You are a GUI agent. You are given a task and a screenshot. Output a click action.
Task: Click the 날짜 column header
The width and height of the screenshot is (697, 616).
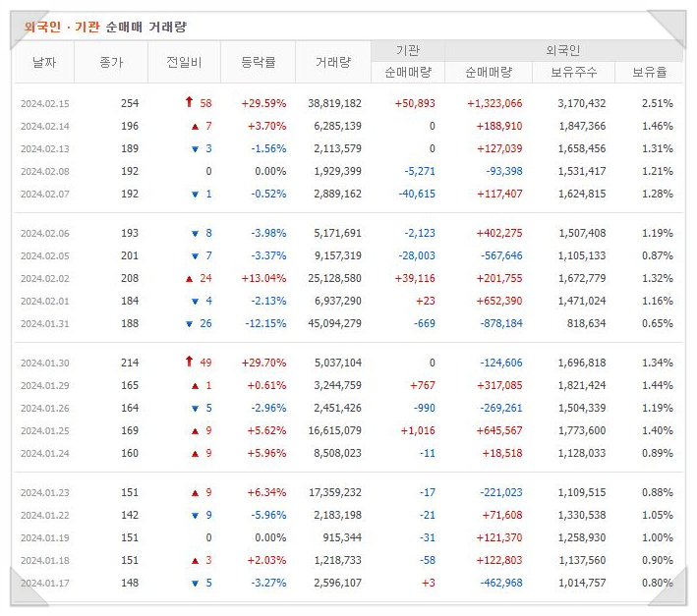44,62
